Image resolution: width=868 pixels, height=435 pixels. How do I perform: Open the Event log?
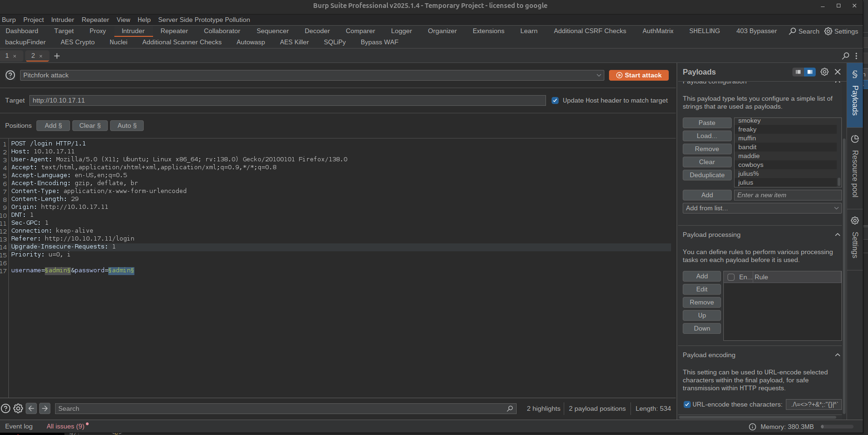click(x=19, y=426)
